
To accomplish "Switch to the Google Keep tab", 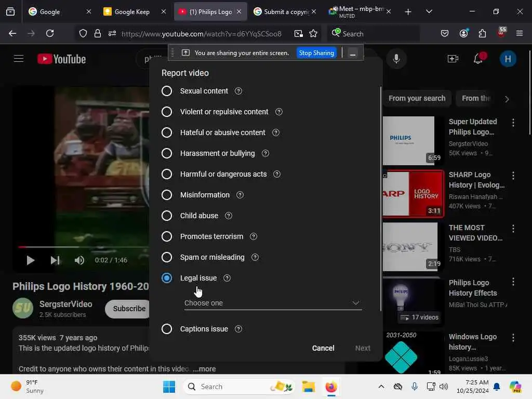I will [x=135, y=11].
